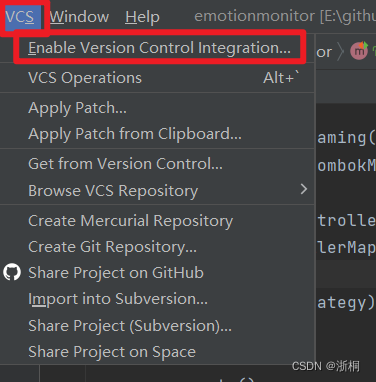Open the Help menu

(142, 17)
